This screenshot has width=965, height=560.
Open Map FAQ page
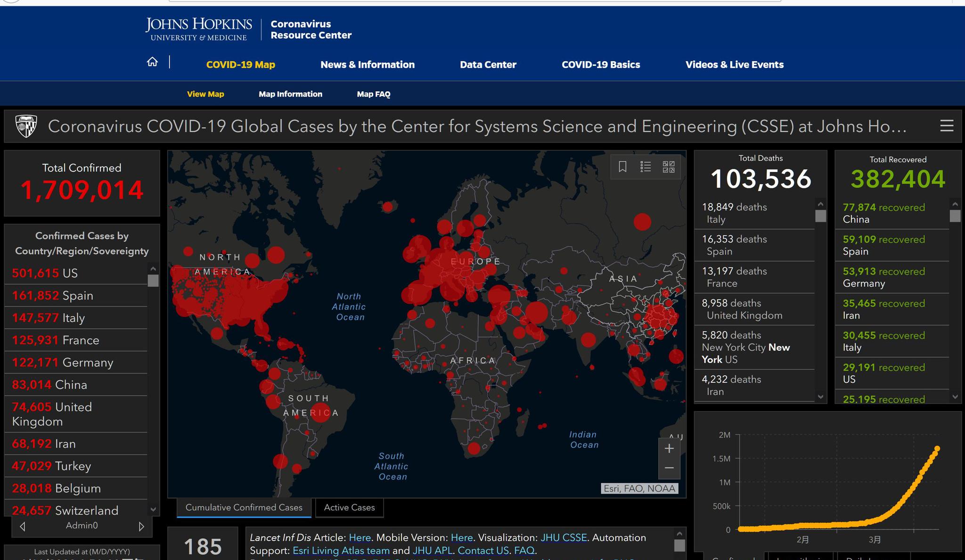373,94
